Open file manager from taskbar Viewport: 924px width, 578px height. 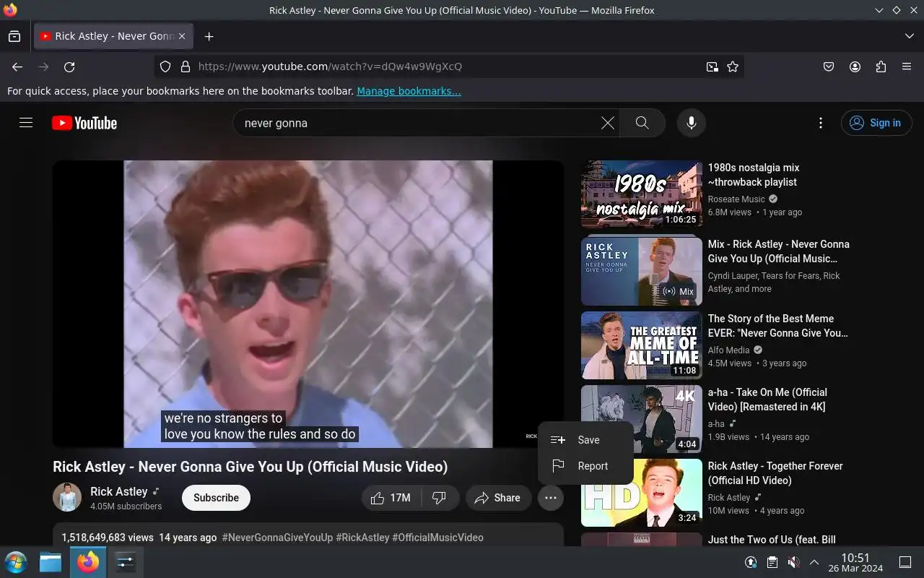(x=51, y=562)
